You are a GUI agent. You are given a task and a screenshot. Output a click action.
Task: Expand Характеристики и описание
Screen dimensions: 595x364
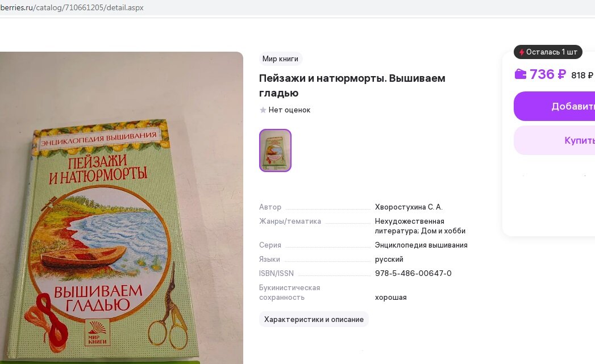coord(314,319)
